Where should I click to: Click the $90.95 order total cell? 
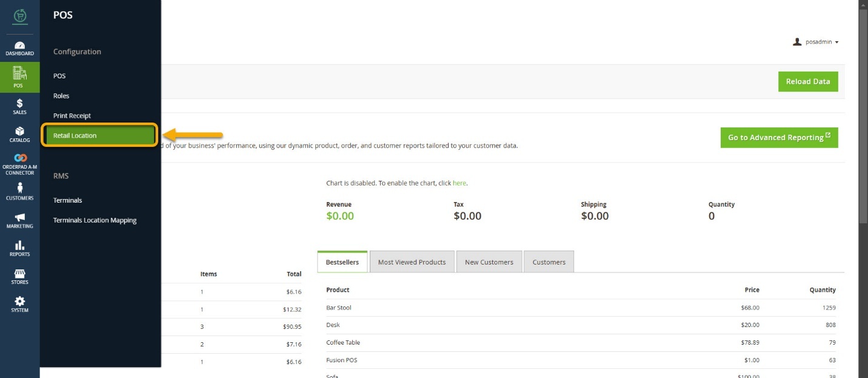(x=293, y=326)
